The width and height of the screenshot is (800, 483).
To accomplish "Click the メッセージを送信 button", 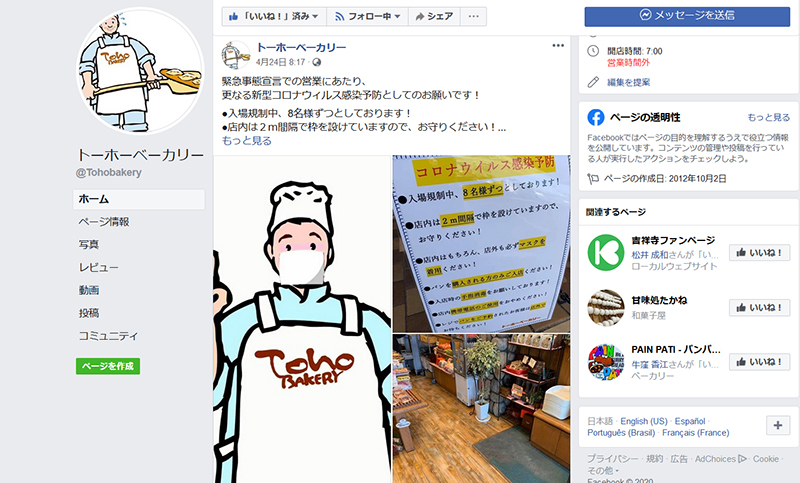I will [687, 16].
